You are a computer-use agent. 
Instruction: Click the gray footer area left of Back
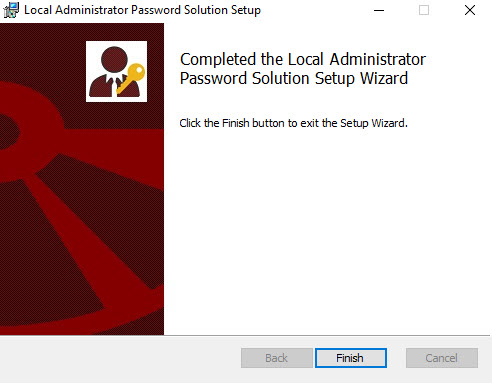(120, 359)
